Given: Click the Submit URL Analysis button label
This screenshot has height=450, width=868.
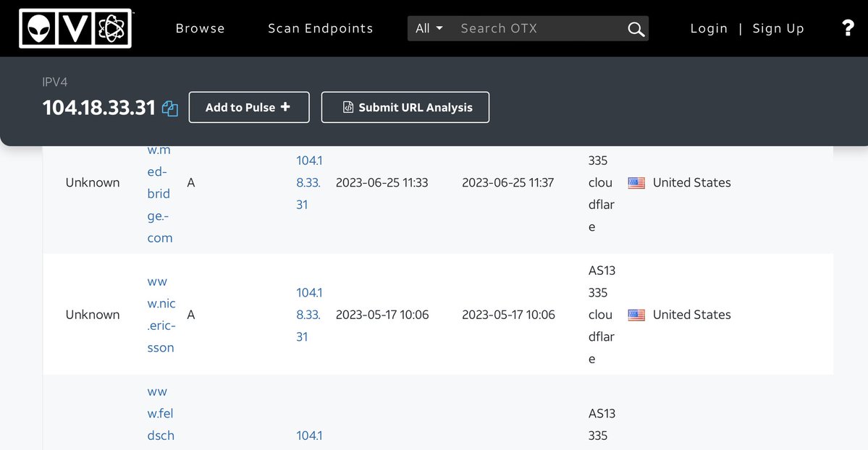Looking at the screenshot, I should coord(416,107).
